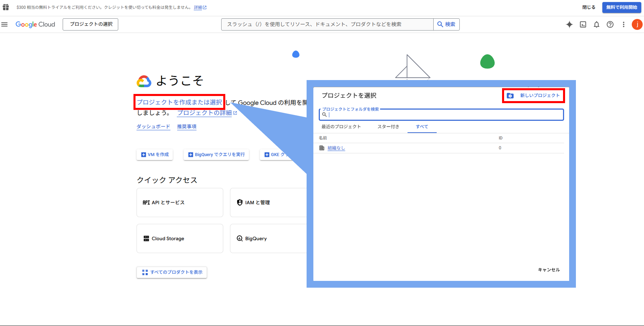Click the Google Cloud logo beside ようこそ

(x=144, y=81)
